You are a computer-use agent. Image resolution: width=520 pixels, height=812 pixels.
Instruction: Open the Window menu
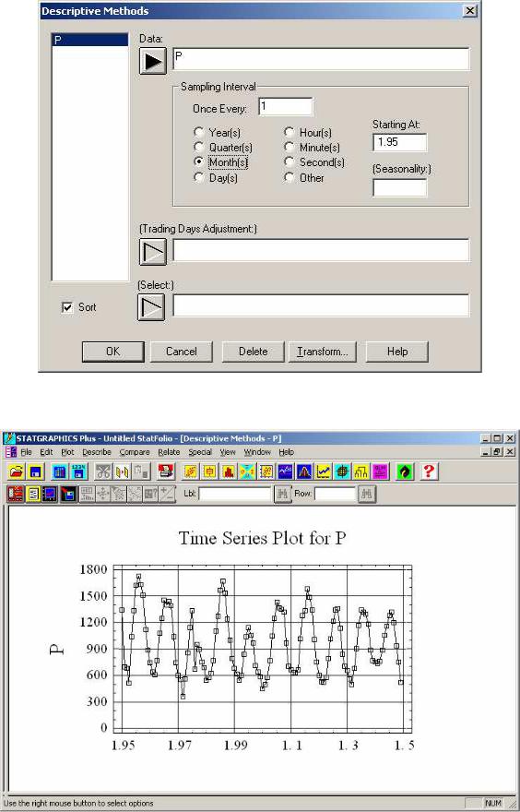click(x=257, y=451)
